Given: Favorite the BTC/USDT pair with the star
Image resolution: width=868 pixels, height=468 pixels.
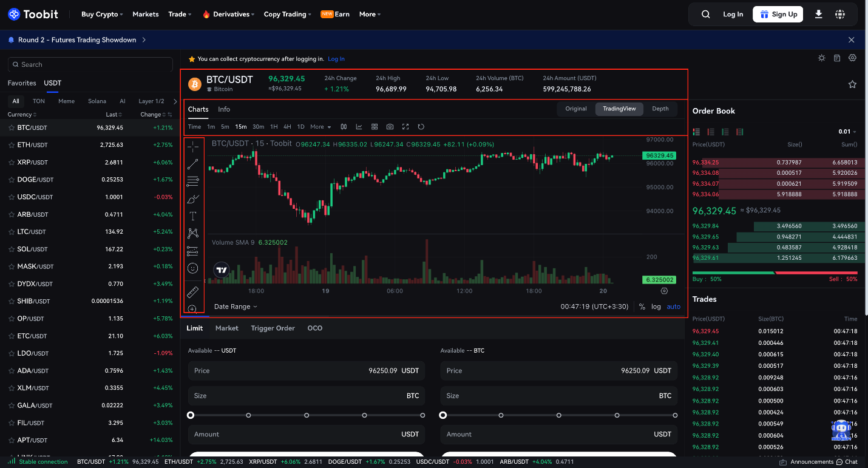Looking at the screenshot, I should tap(852, 84).
